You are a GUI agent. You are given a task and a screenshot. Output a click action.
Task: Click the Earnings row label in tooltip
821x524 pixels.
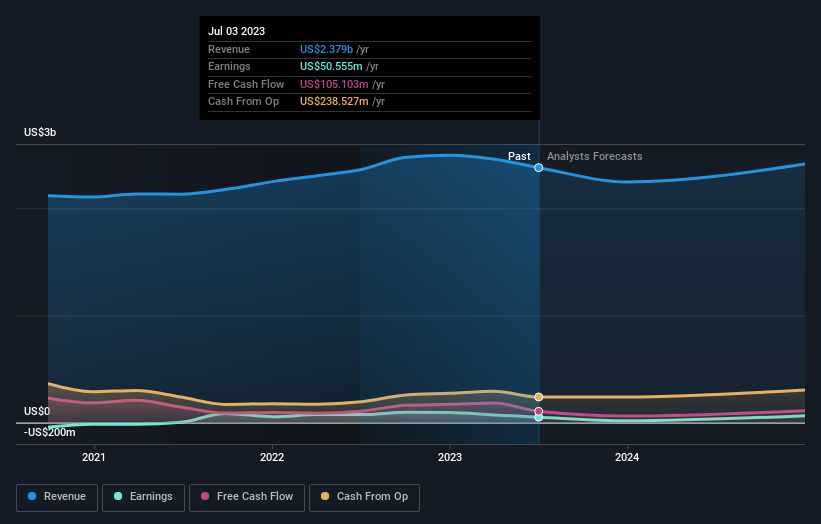coord(229,66)
